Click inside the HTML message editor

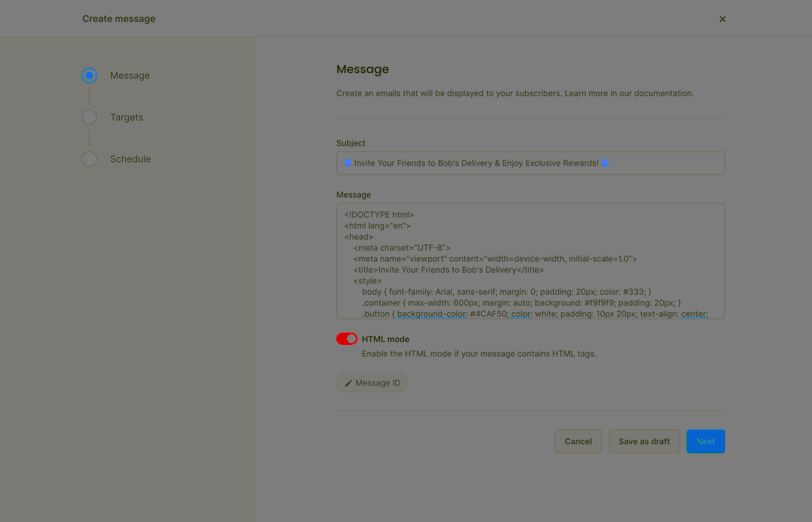tap(530, 261)
